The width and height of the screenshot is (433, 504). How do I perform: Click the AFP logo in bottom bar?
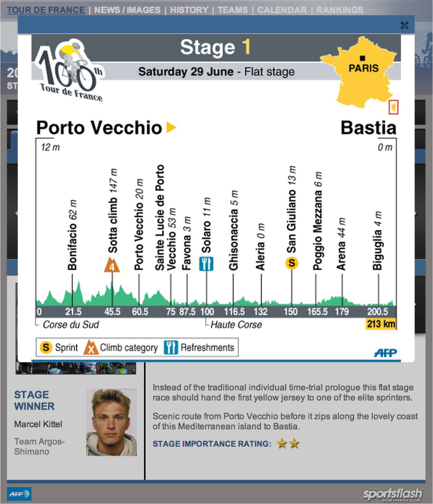(x=19, y=494)
